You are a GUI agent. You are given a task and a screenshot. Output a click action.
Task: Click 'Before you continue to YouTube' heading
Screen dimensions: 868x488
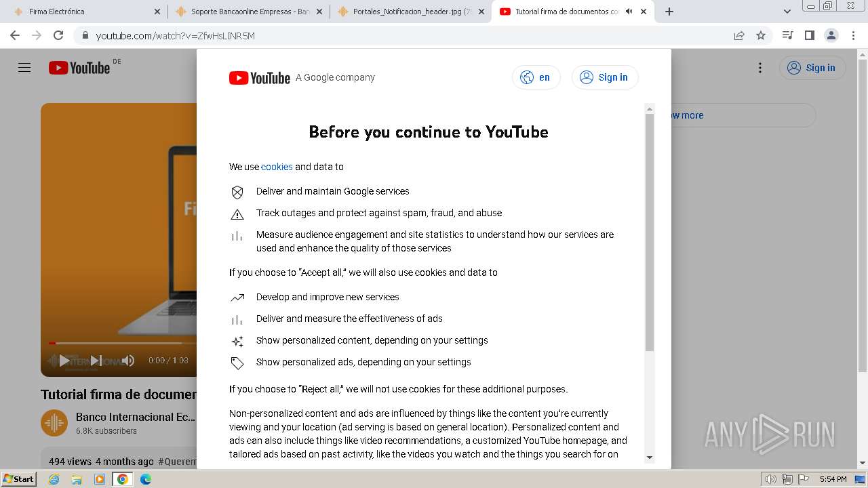429,131
